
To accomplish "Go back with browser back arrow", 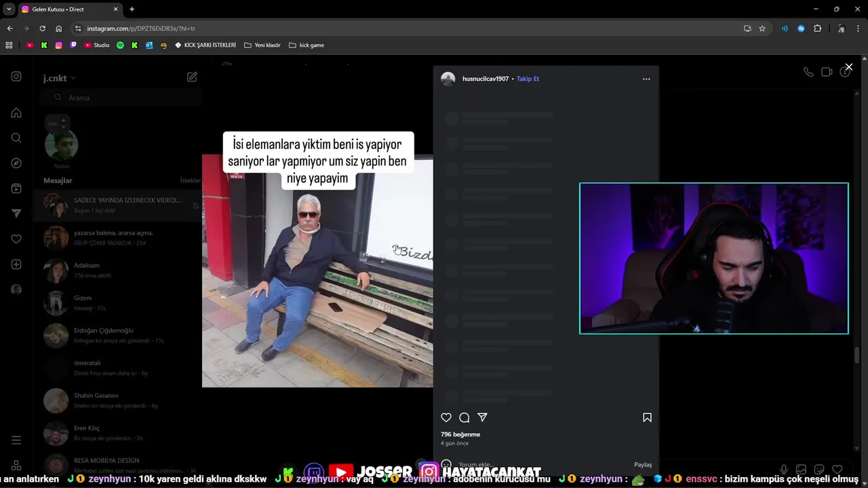I will tap(9, 28).
